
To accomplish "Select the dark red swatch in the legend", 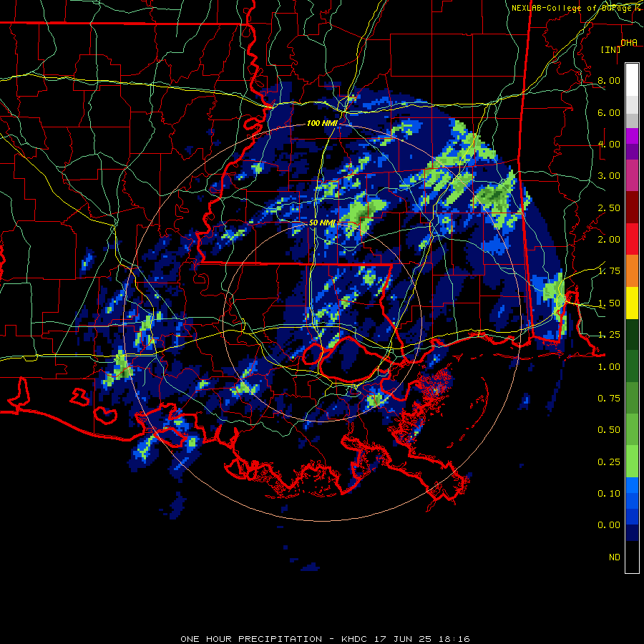I will click(632, 208).
